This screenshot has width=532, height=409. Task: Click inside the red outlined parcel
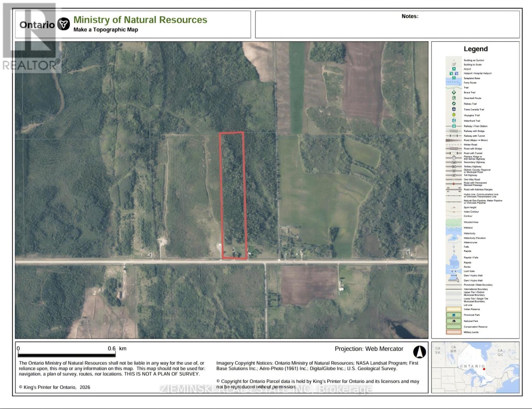tap(233, 194)
